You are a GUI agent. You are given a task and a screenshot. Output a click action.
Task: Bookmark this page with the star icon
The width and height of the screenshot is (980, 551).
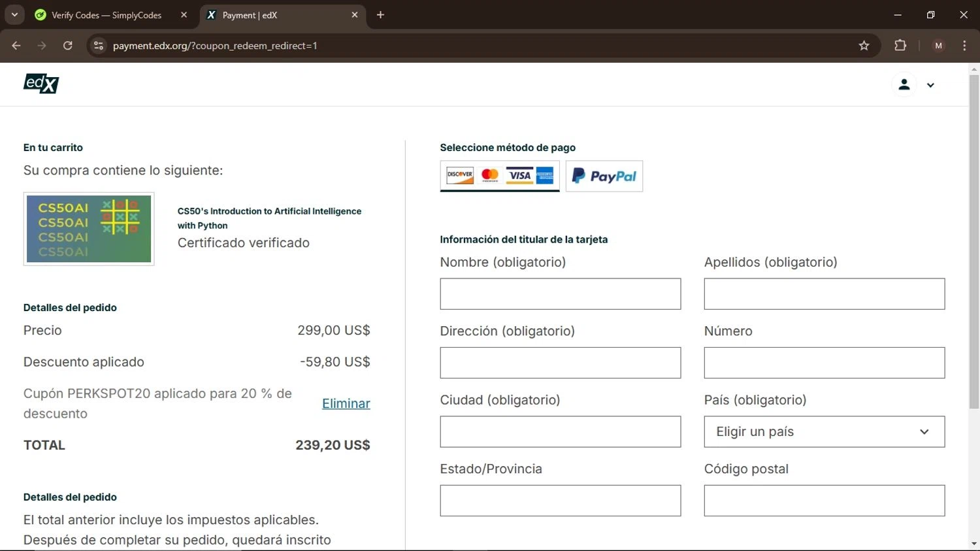[864, 46]
